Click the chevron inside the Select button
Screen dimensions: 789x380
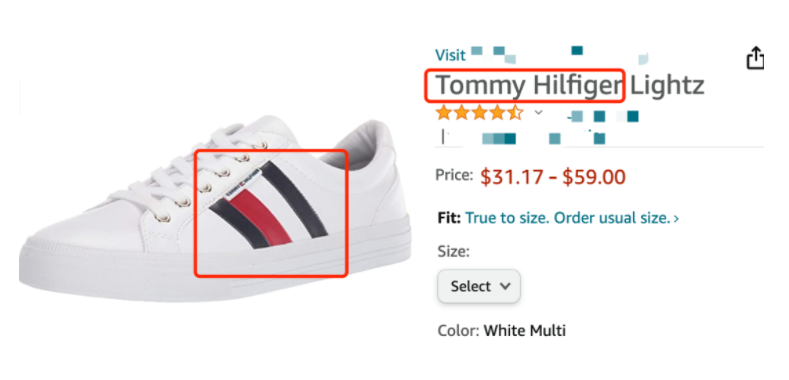point(505,286)
